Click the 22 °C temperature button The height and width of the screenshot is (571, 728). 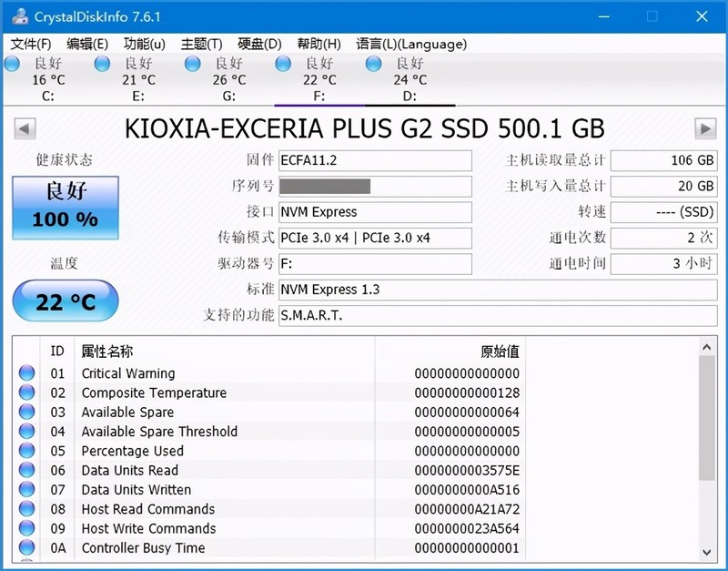(65, 301)
